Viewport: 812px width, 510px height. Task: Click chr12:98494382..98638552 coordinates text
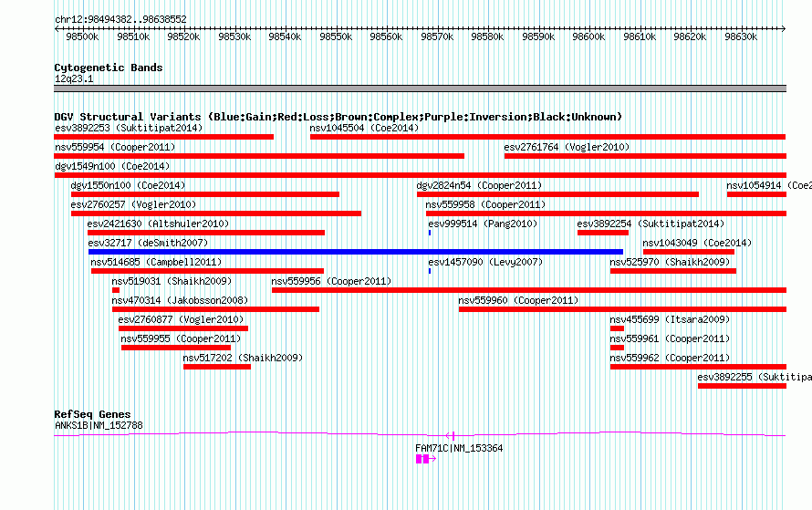click(x=120, y=19)
